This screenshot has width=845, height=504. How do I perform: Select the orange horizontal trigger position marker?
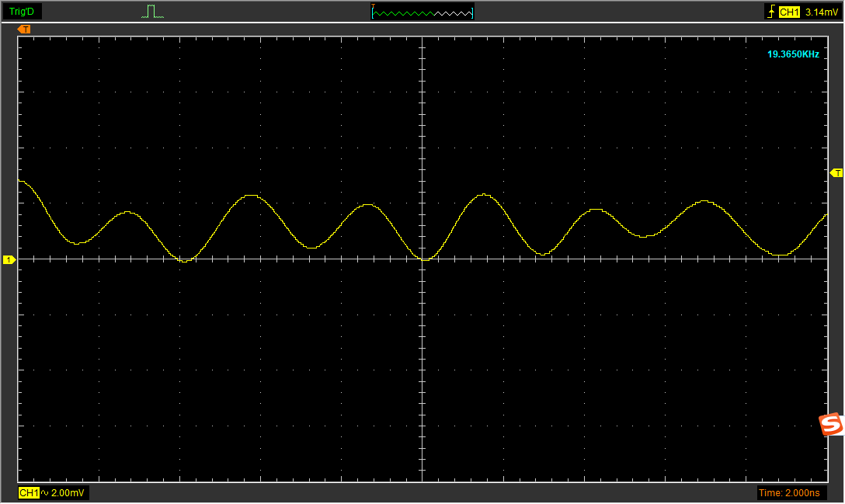pyautogui.click(x=24, y=29)
